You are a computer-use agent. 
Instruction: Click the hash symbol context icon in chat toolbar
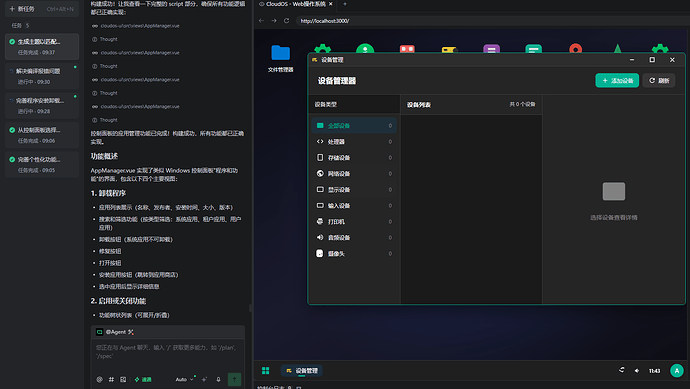point(111,379)
